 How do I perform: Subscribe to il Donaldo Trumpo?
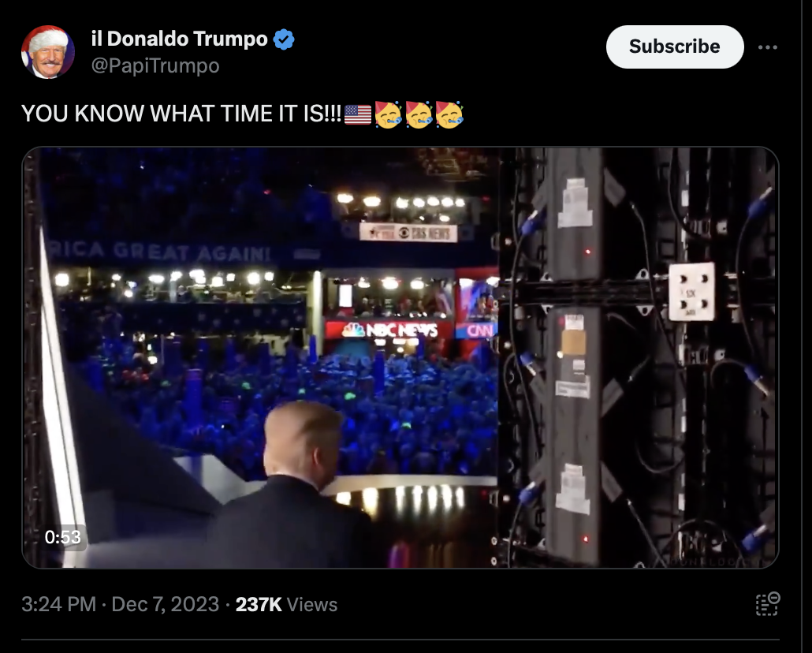point(675,47)
